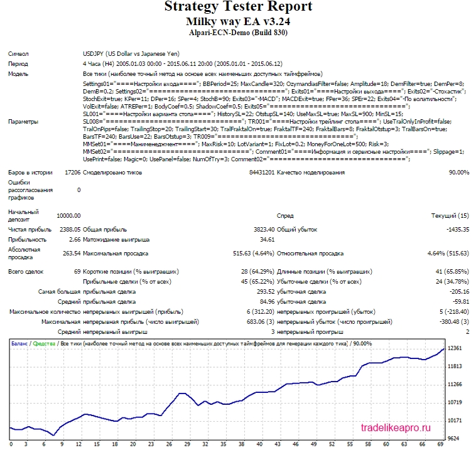
Task: Click the Баров в истории label
Action: pyautogui.click(x=30, y=173)
